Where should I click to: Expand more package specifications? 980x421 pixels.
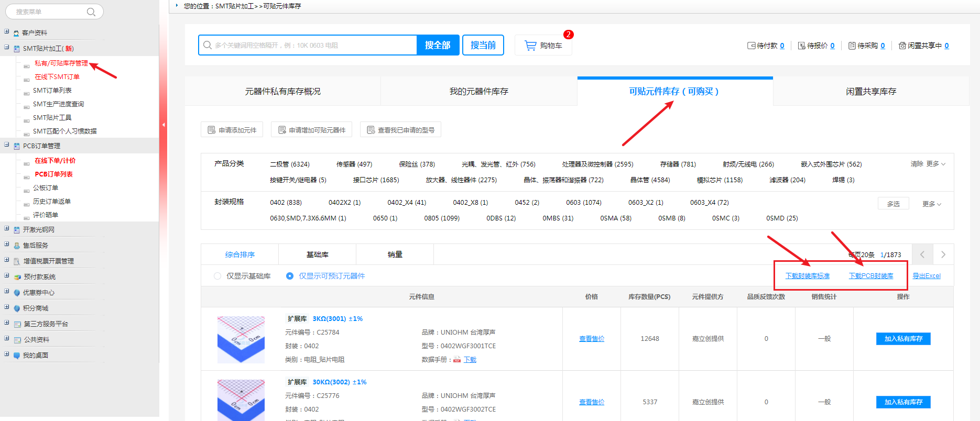[x=931, y=204]
